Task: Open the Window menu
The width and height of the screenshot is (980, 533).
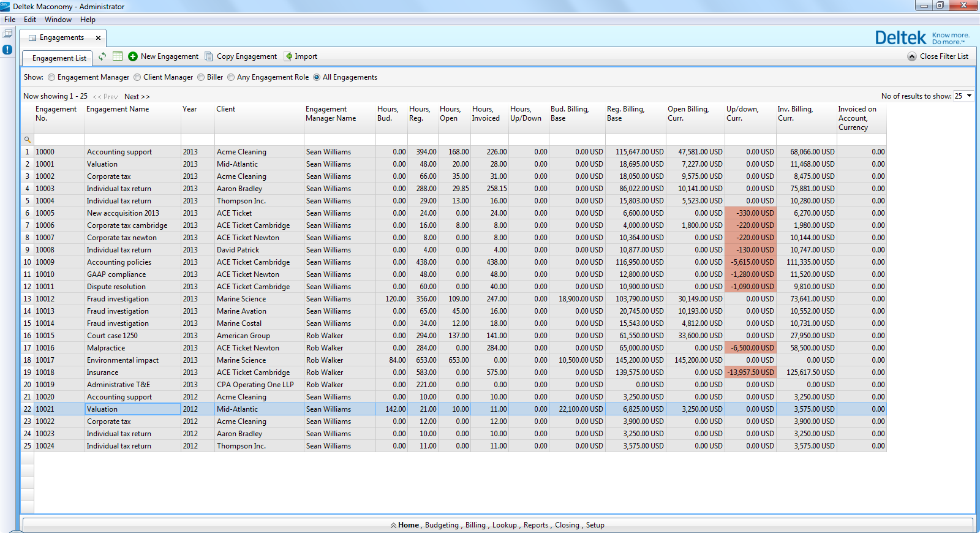Action: [x=58, y=20]
